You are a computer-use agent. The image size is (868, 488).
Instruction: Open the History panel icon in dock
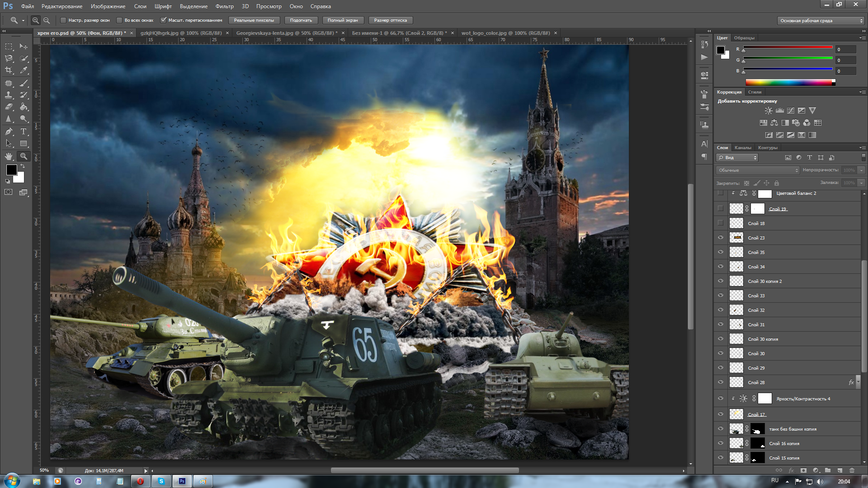coord(704,44)
